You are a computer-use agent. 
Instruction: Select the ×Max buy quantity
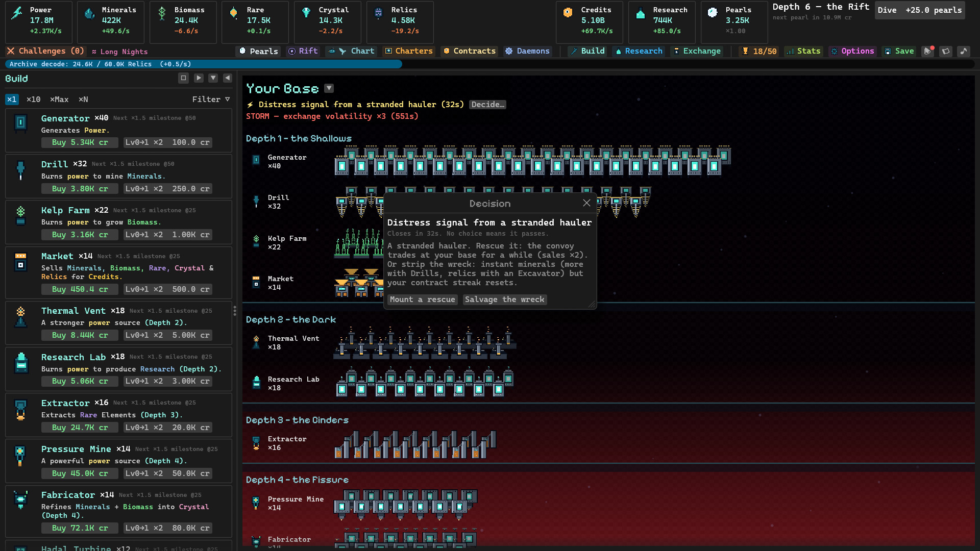[59, 99]
